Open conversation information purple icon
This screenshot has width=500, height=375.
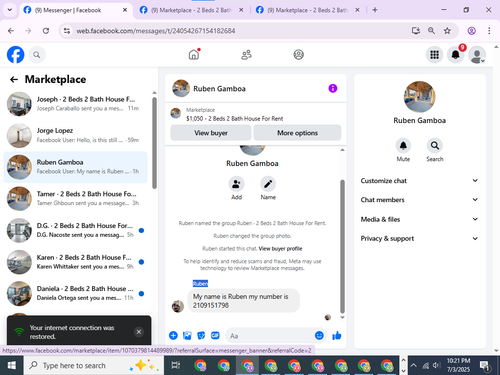coord(333,88)
